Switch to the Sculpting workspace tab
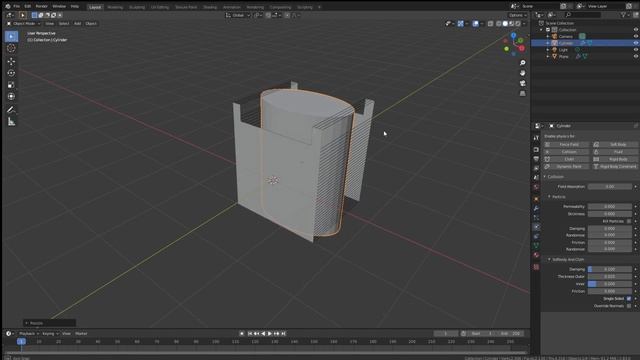Screen dimensions: 640x360 pos(137,7)
